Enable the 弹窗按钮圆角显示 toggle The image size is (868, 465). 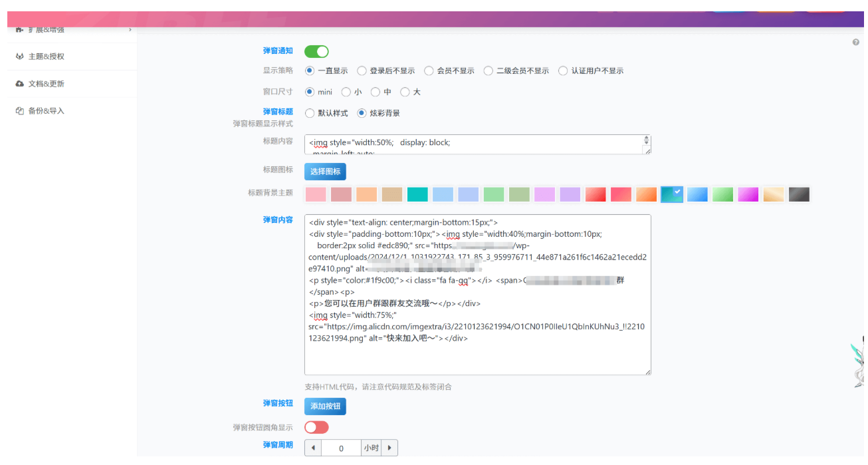click(x=316, y=427)
